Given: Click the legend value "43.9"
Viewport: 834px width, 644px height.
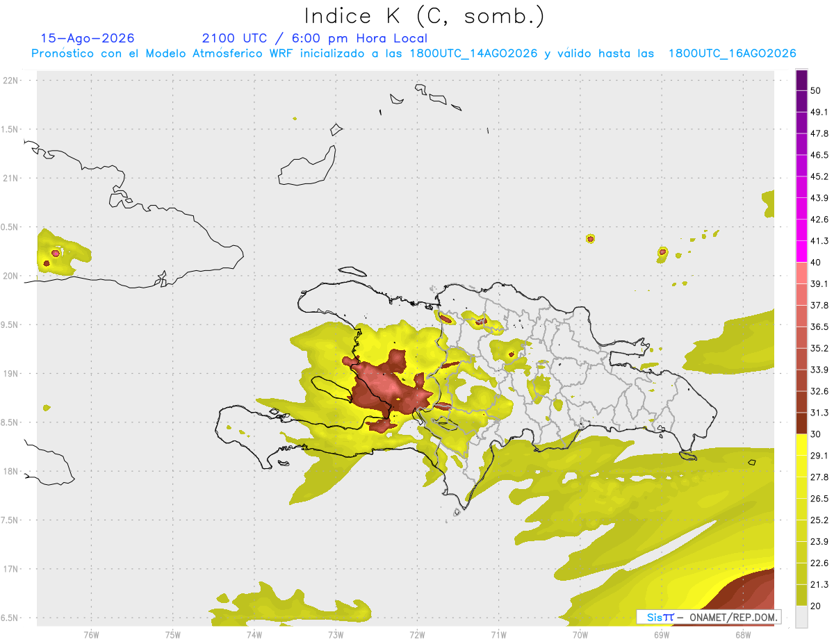Looking at the screenshot, I should (819, 198).
